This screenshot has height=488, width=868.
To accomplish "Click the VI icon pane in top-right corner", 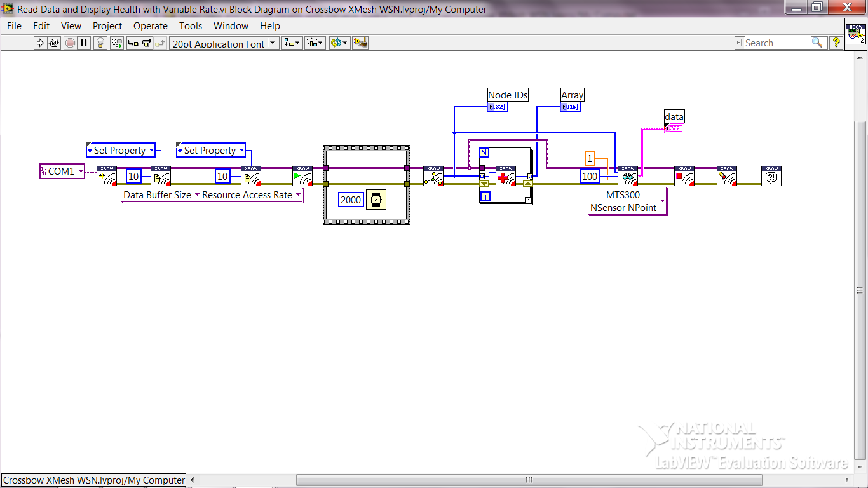I will (x=855, y=34).
